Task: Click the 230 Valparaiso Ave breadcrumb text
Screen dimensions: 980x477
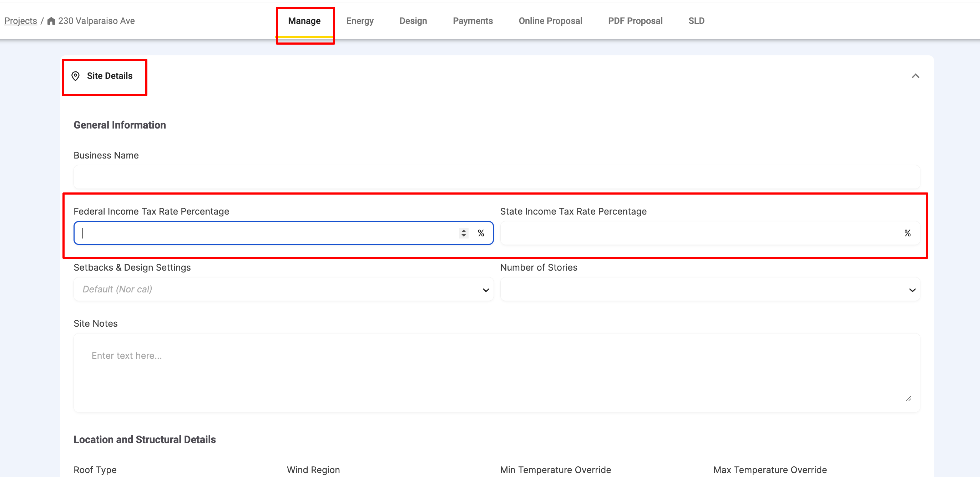Action: pyautogui.click(x=96, y=21)
